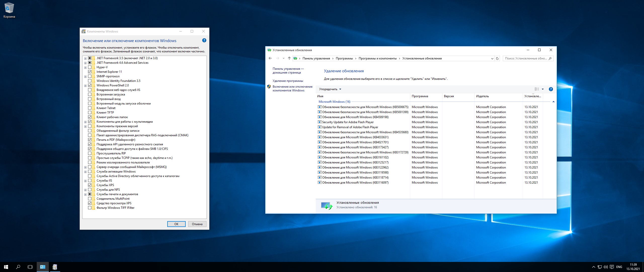Click the shield icon beside Windows features link

269,87
